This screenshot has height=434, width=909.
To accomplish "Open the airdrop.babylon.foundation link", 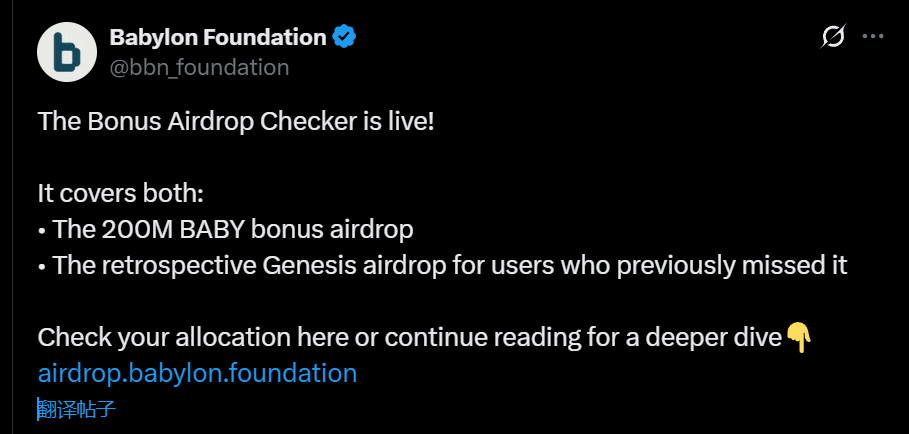I will coord(197,374).
